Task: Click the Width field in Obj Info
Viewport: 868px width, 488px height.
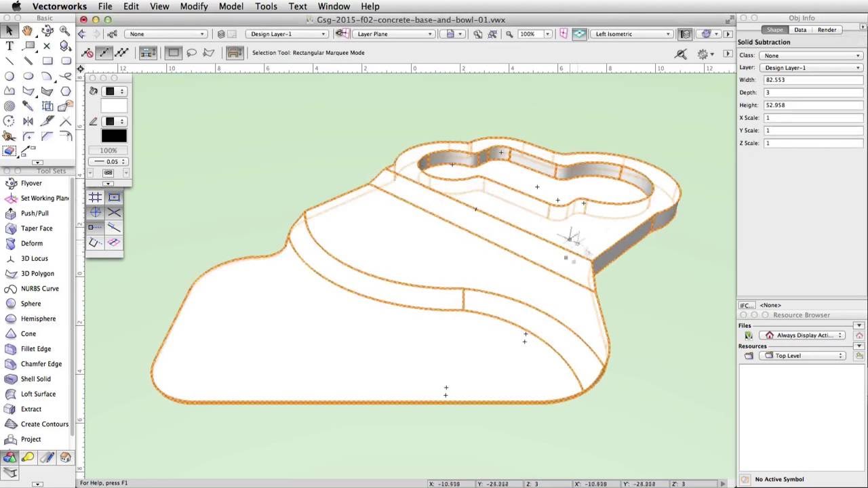Action: (814, 80)
